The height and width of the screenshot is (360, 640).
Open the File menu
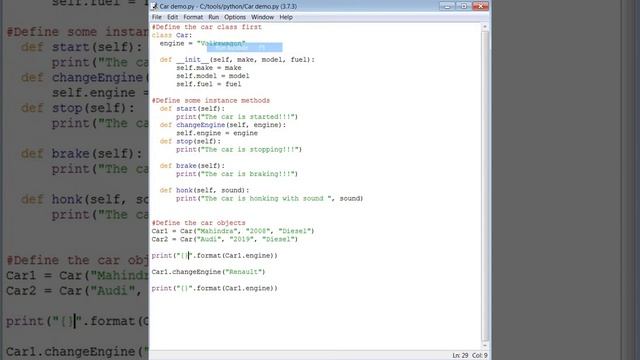click(x=157, y=17)
